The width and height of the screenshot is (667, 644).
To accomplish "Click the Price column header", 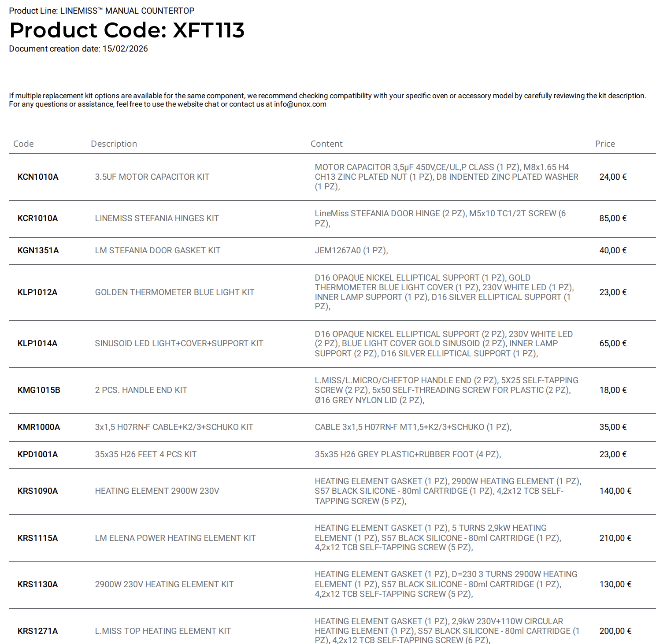I will [x=605, y=144].
